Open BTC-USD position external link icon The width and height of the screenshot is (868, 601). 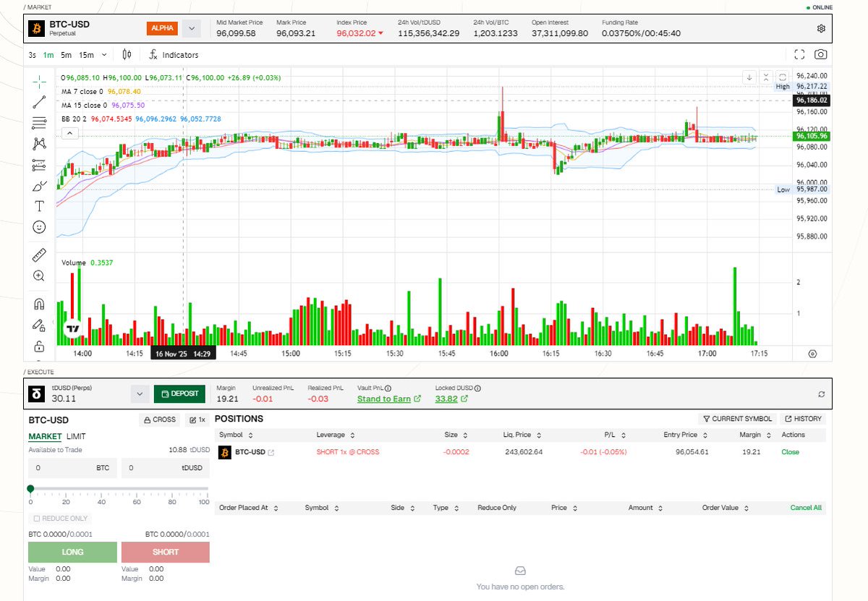coord(271,453)
